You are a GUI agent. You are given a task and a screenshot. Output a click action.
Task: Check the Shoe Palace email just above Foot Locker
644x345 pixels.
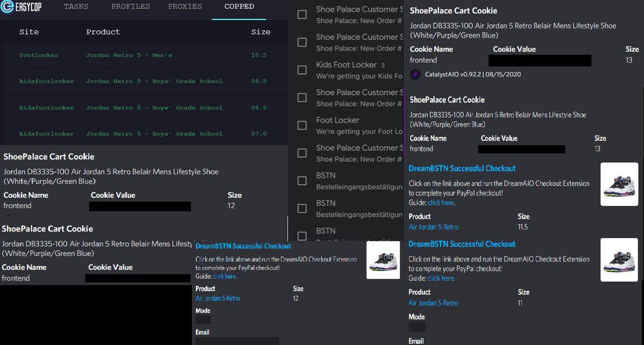pos(302,98)
